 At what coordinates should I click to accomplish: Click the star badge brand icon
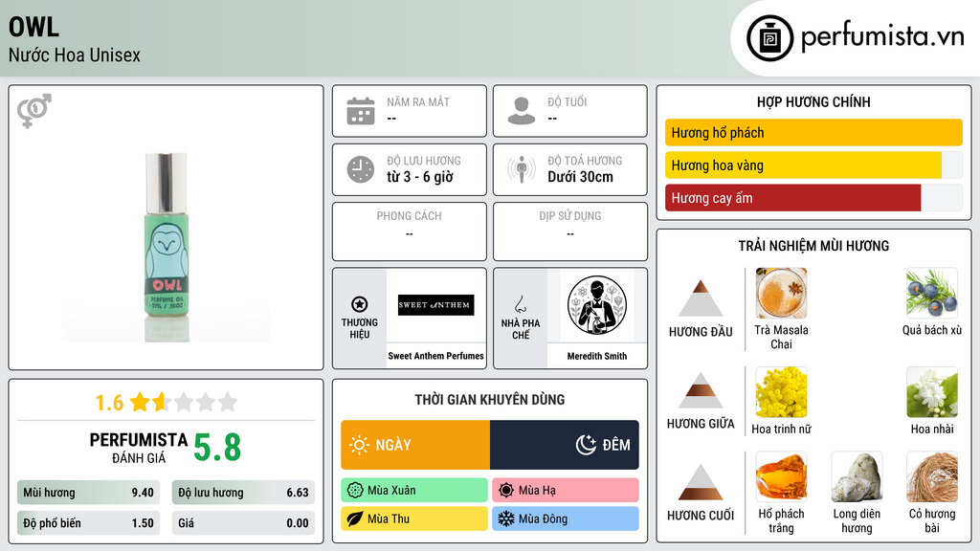[x=360, y=304]
